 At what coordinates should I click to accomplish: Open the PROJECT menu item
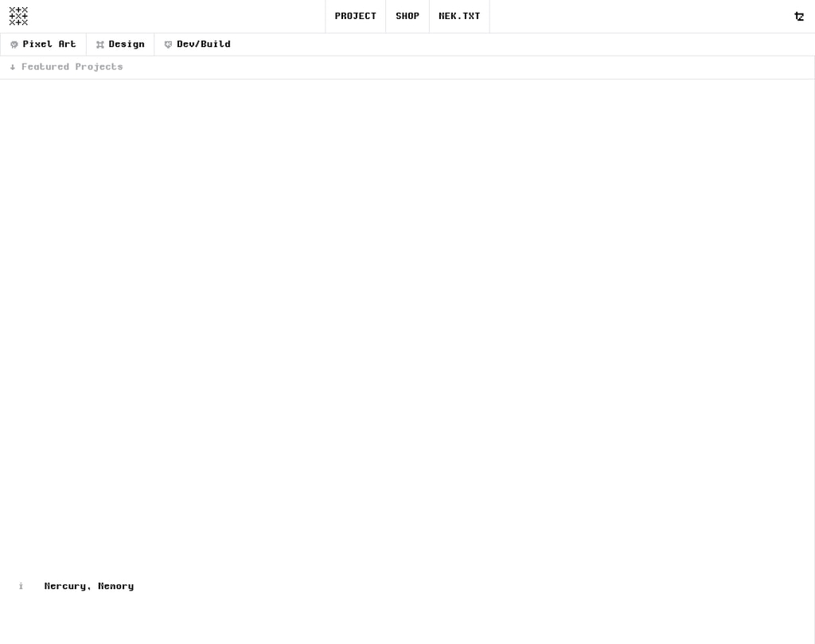pyautogui.click(x=355, y=16)
